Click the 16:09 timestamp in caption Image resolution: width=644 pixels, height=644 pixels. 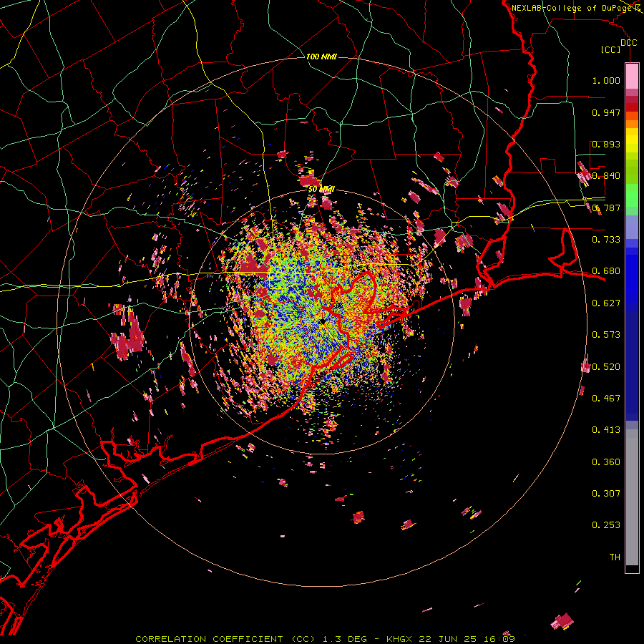(x=499, y=639)
